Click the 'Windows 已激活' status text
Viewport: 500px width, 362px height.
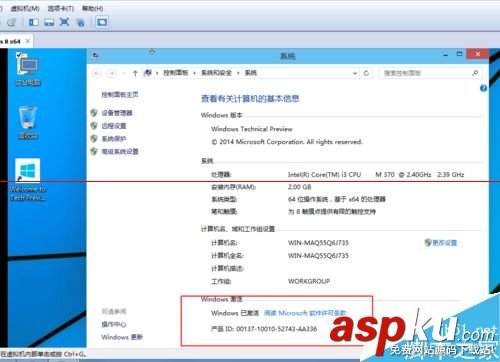coord(235,313)
